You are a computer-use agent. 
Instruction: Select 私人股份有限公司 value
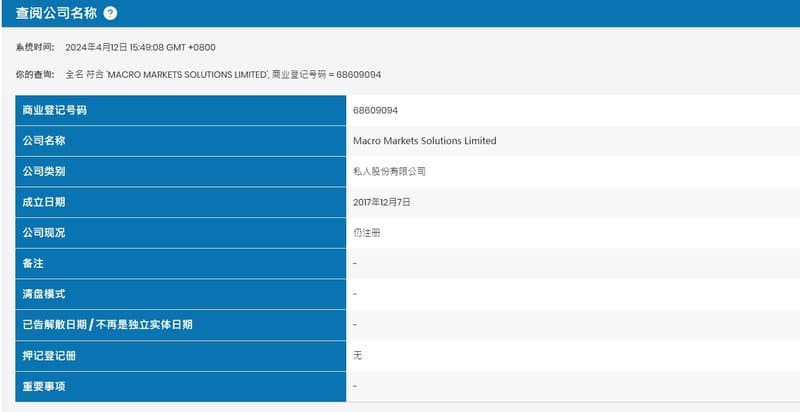tap(389, 171)
